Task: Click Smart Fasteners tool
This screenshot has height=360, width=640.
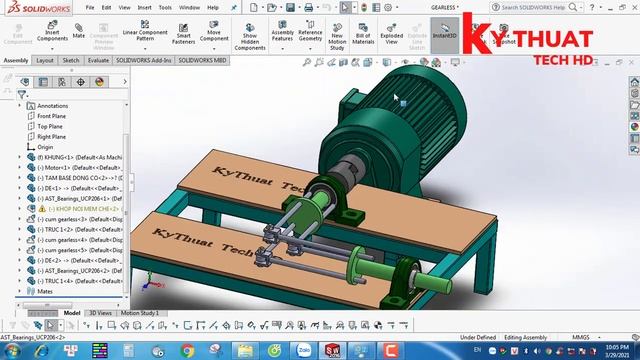Action: pos(183,33)
